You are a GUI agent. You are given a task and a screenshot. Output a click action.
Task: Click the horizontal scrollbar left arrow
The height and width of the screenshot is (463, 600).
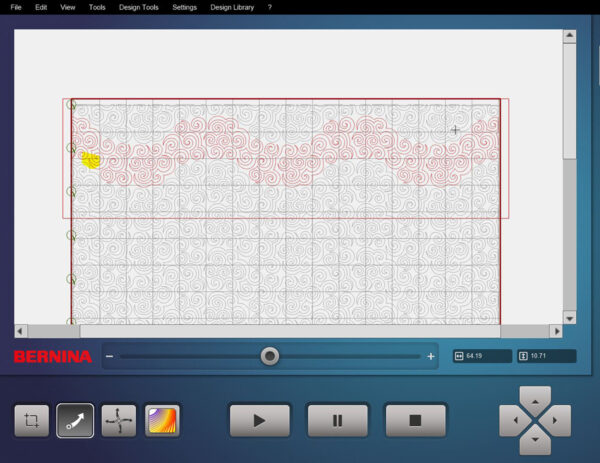20,331
